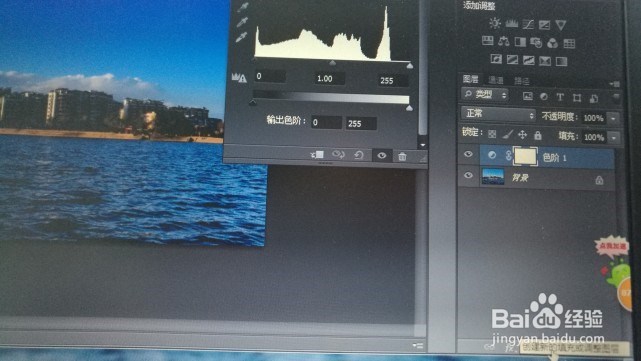Image resolution: width=641 pixels, height=361 pixels.
Task: Click the 背景 layer thumbnail
Action: 493,177
